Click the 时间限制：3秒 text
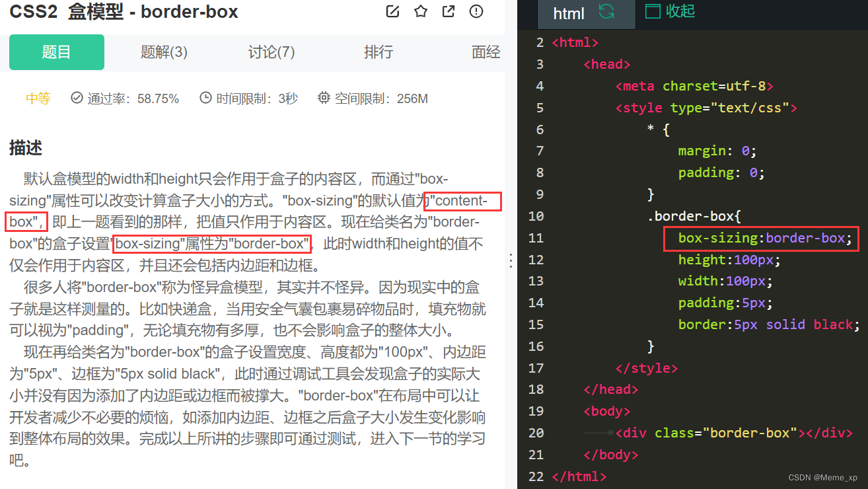This screenshot has height=489, width=868. pyautogui.click(x=256, y=98)
